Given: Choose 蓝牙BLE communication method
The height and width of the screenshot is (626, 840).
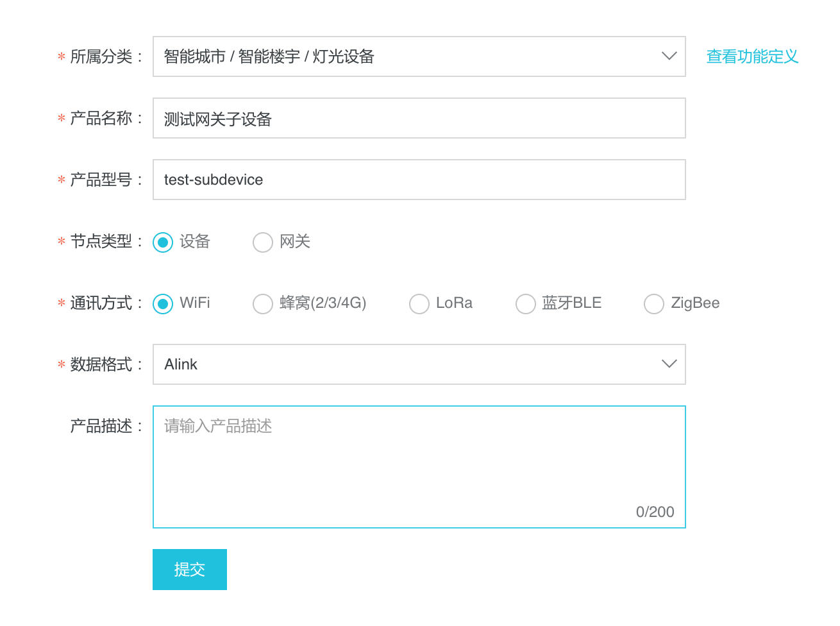Looking at the screenshot, I should point(526,303).
